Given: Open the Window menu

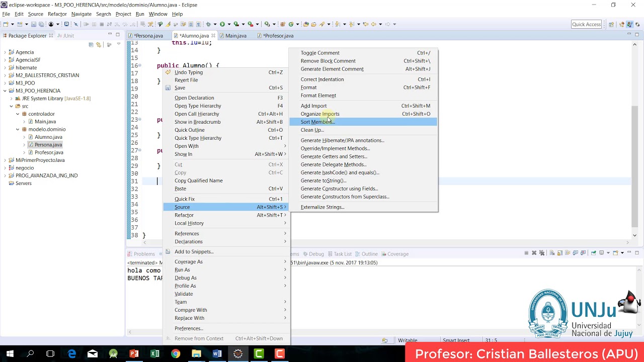Looking at the screenshot, I should point(158,14).
